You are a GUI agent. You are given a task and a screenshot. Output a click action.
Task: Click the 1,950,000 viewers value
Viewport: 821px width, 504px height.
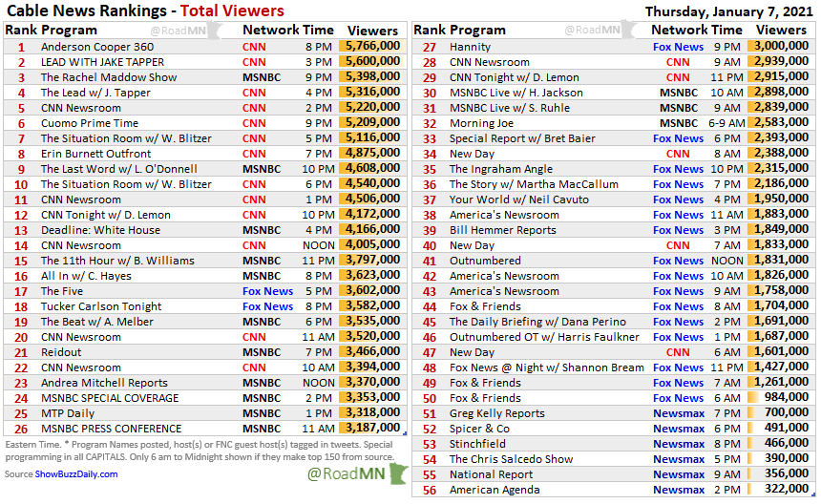[781, 199]
